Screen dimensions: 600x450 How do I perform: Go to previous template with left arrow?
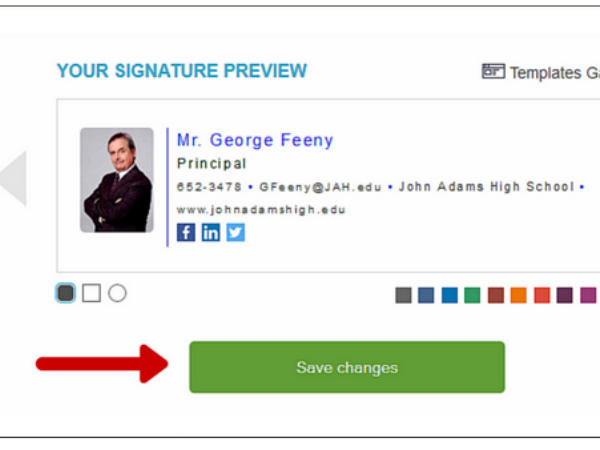(x=14, y=179)
